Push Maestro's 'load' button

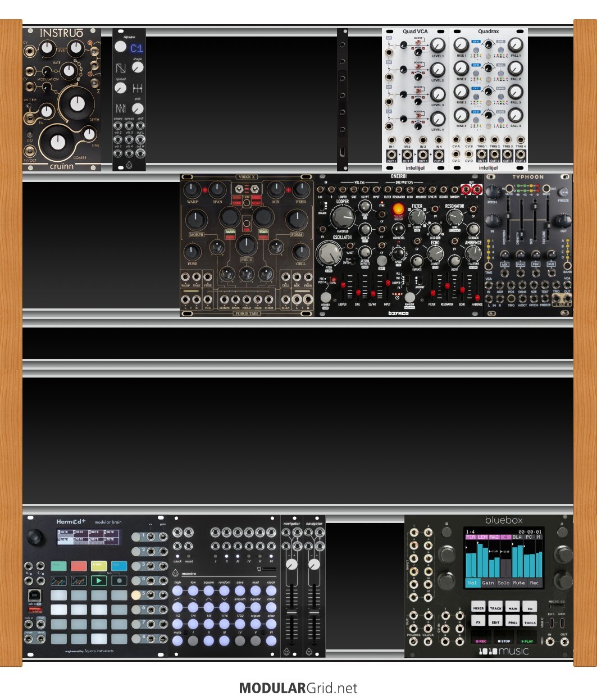click(256, 591)
